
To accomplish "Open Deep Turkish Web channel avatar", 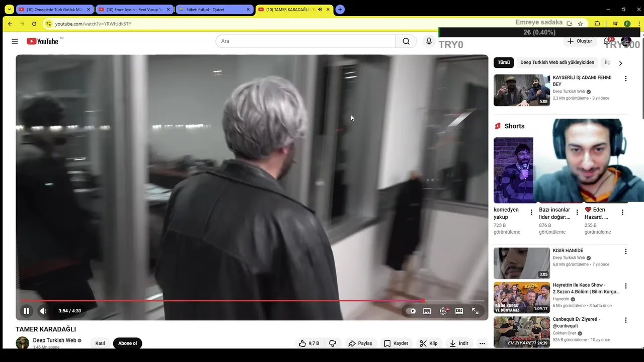I will coord(22,343).
